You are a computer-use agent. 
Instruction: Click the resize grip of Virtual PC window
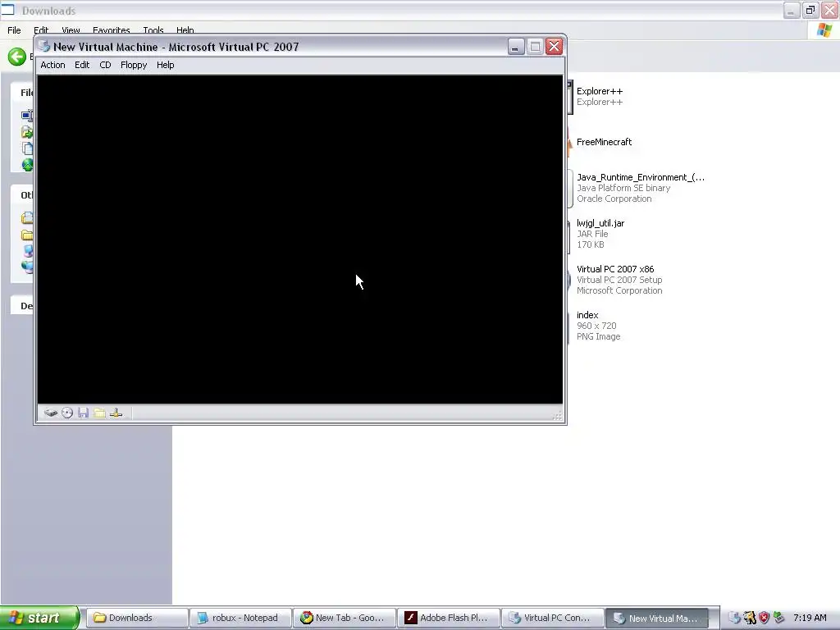[x=557, y=416]
